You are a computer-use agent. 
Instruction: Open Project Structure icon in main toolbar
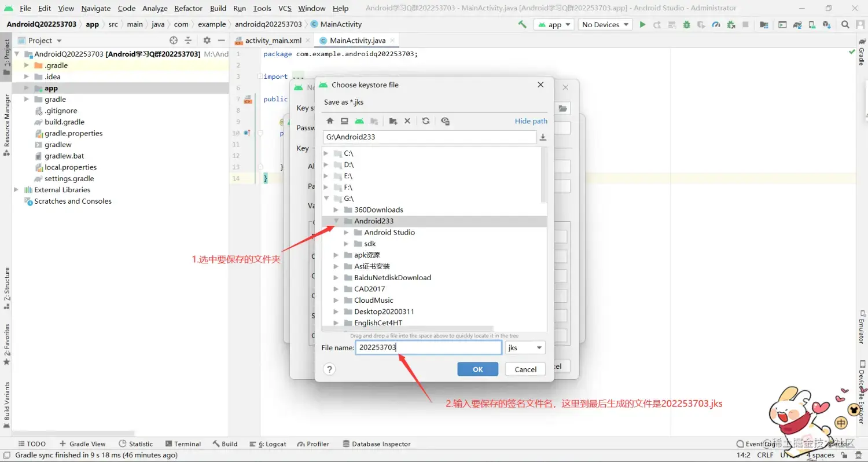point(764,24)
